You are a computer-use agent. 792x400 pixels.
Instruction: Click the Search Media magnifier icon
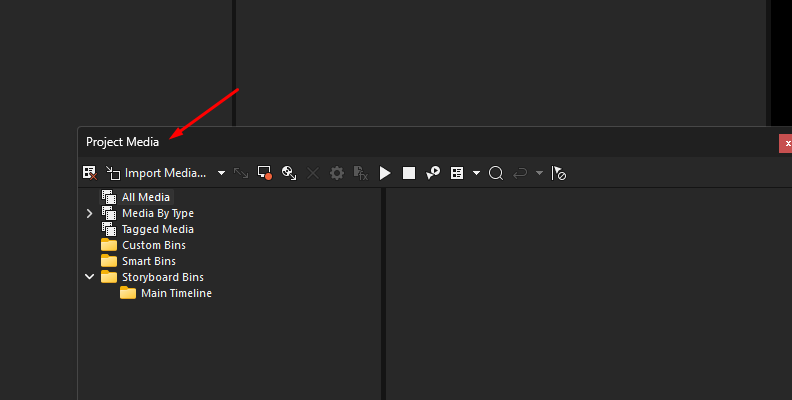click(496, 173)
